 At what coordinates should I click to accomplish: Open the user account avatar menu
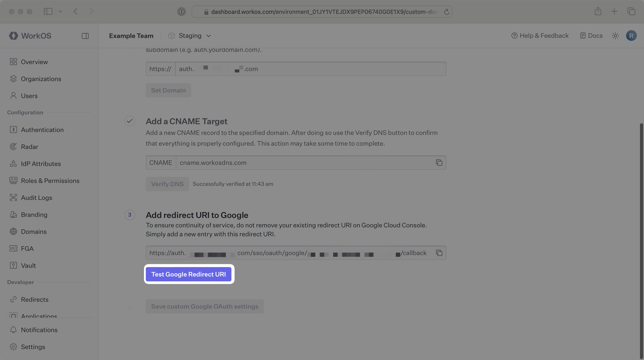click(631, 36)
